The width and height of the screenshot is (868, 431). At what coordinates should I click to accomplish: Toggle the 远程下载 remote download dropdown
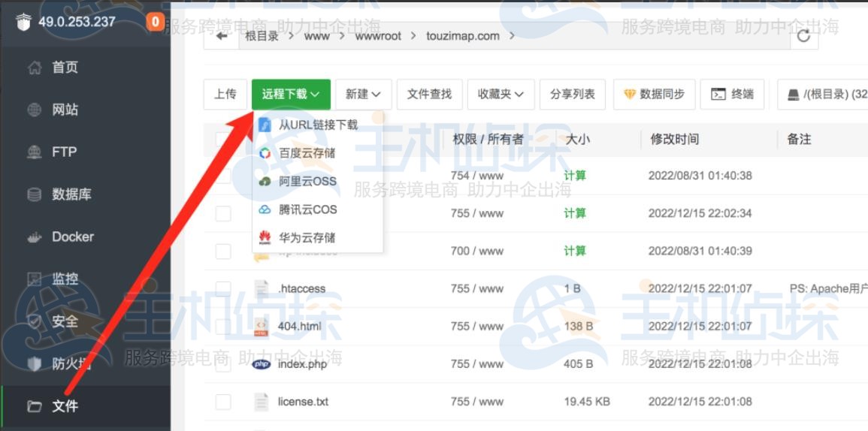pos(291,94)
